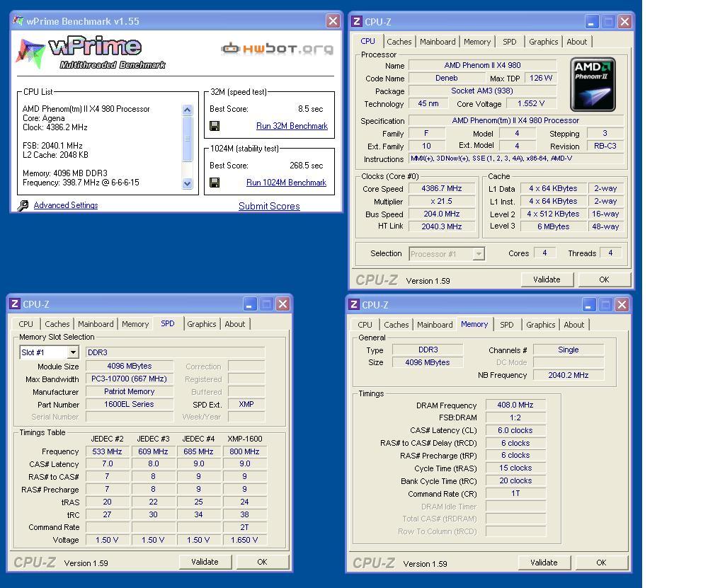This screenshot has width=725, height=588.
Task: Click OK in the CPU-Z Memory window
Action: (x=601, y=563)
